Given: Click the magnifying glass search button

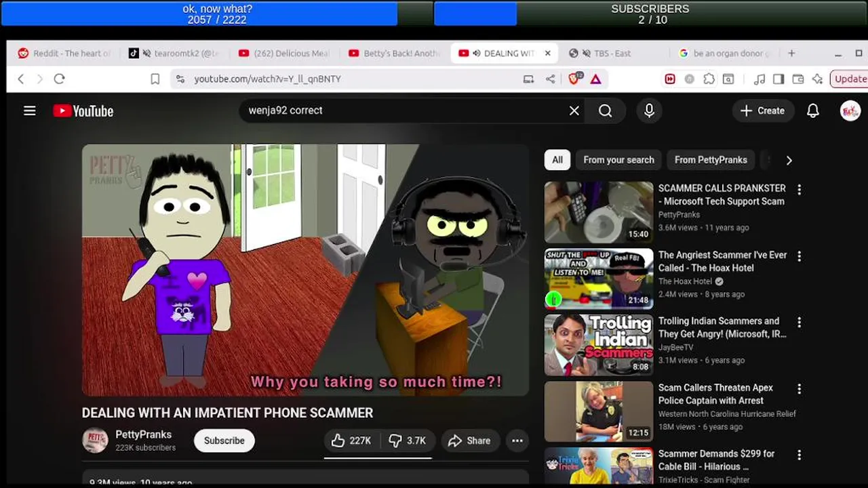Looking at the screenshot, I should 606,110.
